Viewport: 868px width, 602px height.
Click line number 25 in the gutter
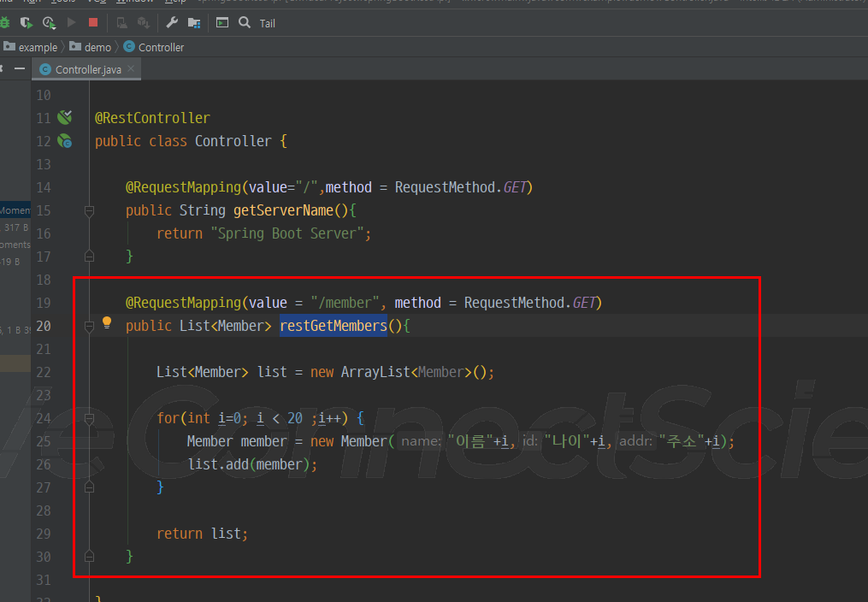[43, 441]
